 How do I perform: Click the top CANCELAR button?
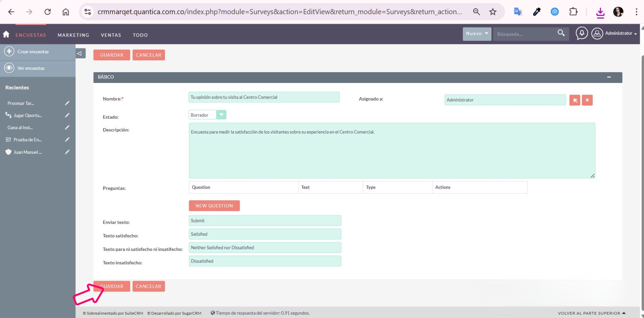pos(148,55)
